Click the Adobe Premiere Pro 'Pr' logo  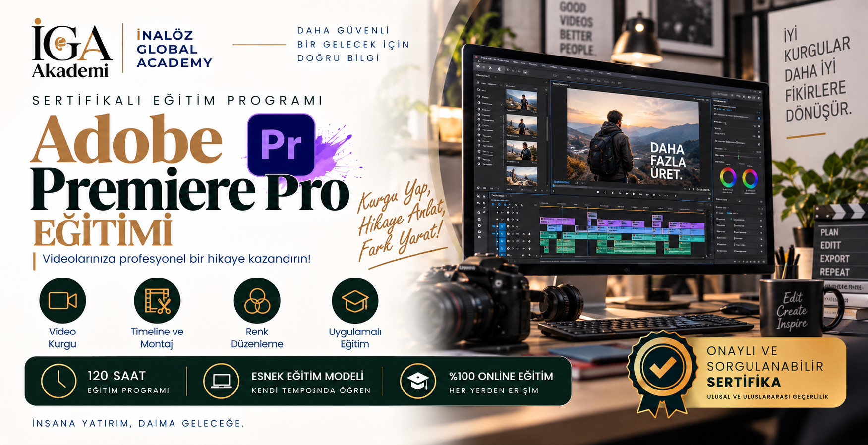coord(281,145)
